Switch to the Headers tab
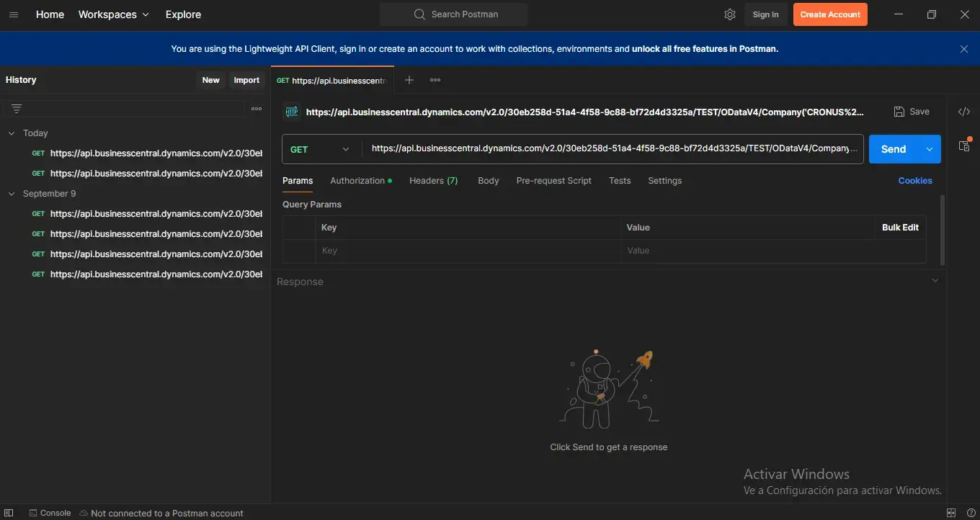 [433, 181]
